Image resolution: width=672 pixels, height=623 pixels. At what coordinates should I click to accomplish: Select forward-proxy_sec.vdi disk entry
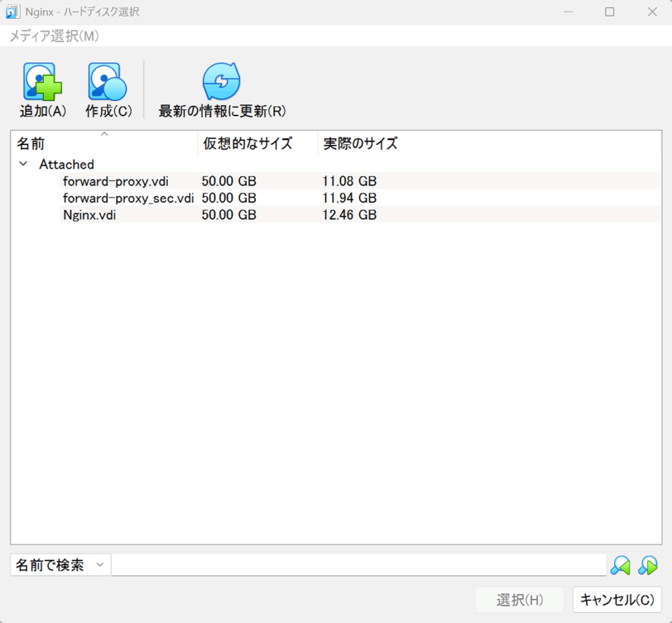(128, 198)
